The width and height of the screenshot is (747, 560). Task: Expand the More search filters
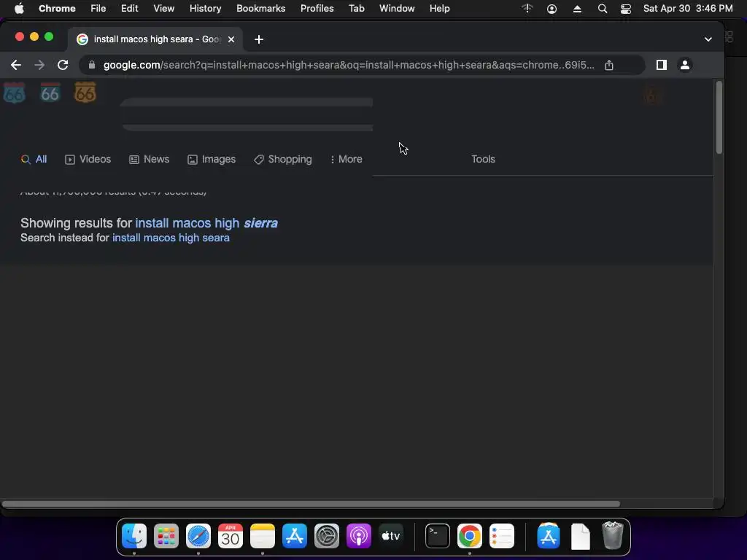(x=347, y=160)
